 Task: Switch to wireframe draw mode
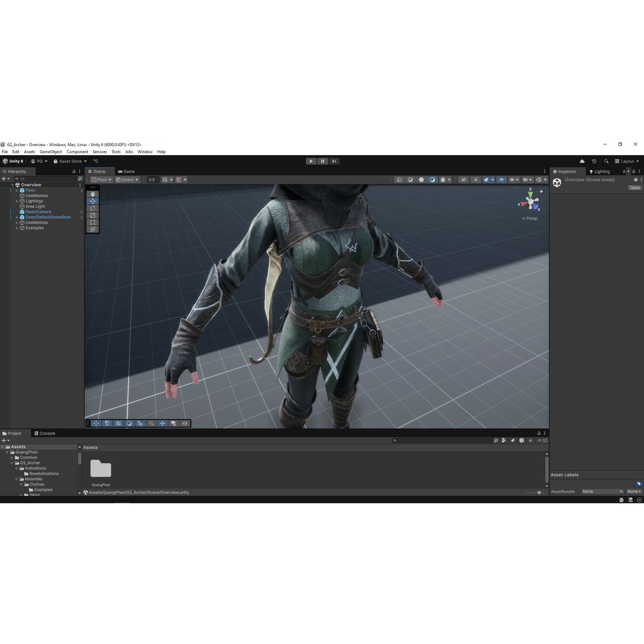pos(399,179)
